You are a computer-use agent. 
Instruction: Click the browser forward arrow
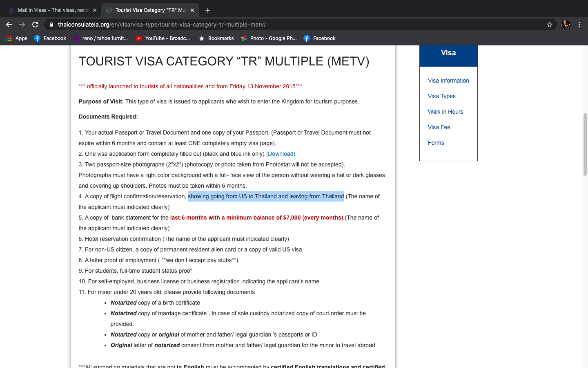(22, 25)
